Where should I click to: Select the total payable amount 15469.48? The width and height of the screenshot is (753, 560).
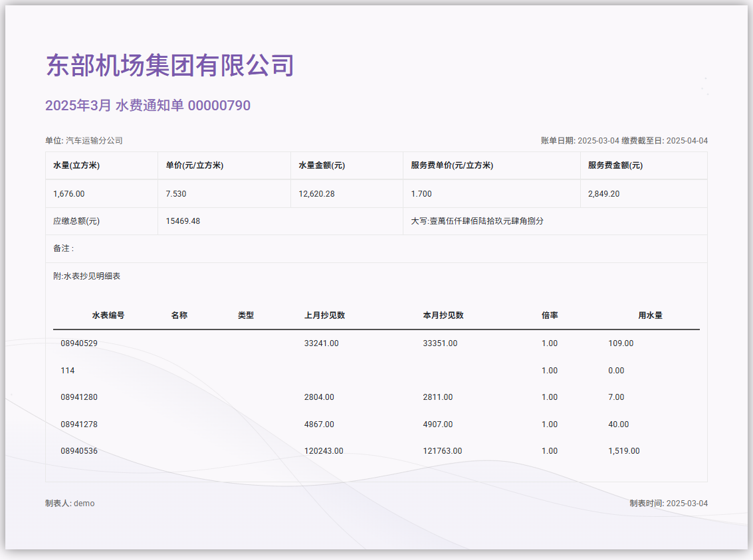[183, 221]
